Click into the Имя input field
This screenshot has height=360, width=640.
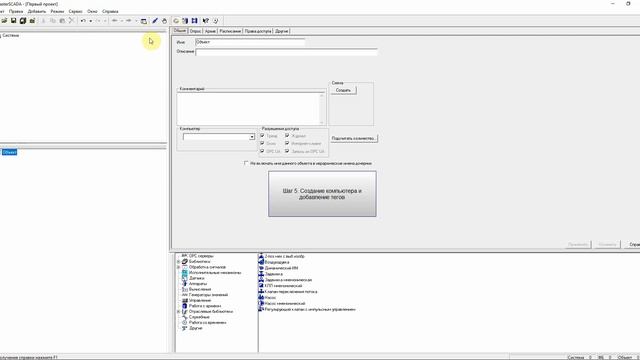250,42
